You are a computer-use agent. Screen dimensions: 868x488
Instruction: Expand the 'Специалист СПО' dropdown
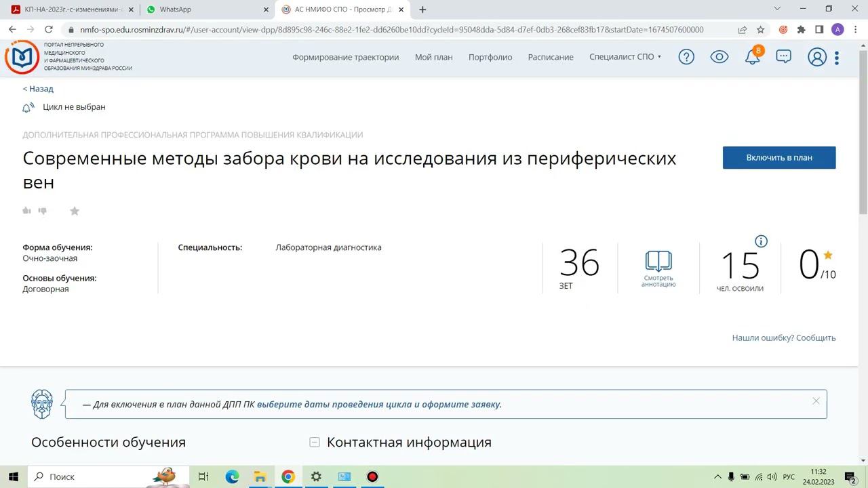pos(625,57)
